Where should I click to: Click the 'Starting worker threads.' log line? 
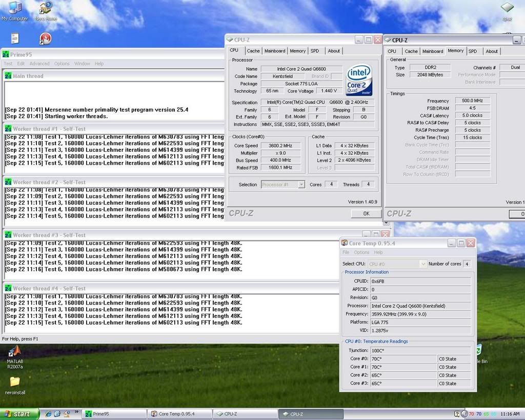click(x=56, y=116)
